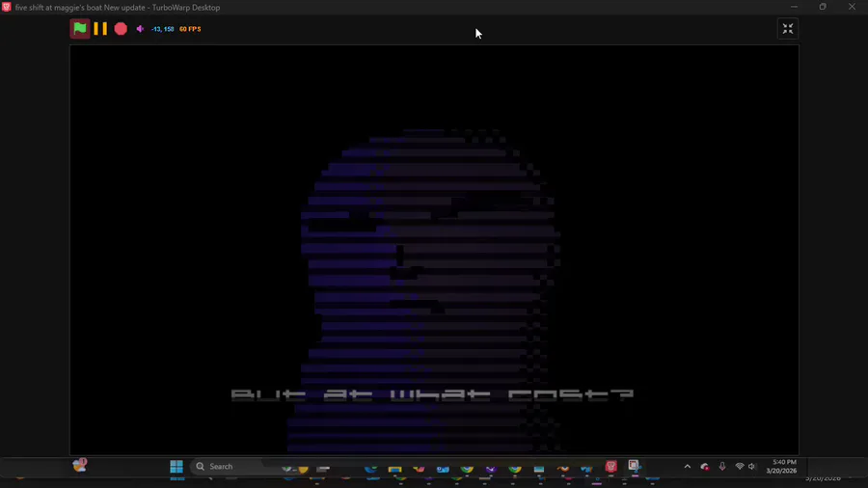The height and width of the screenshot is (488, 868).
Task: Click the TurboWarp app icon in title bar
Action: (x=6, y=7)
